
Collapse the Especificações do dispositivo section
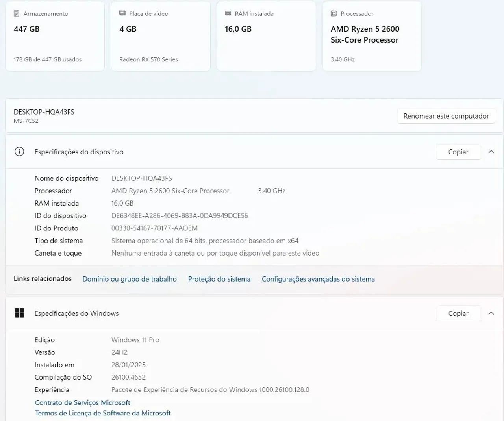click(x=491, y=152)
